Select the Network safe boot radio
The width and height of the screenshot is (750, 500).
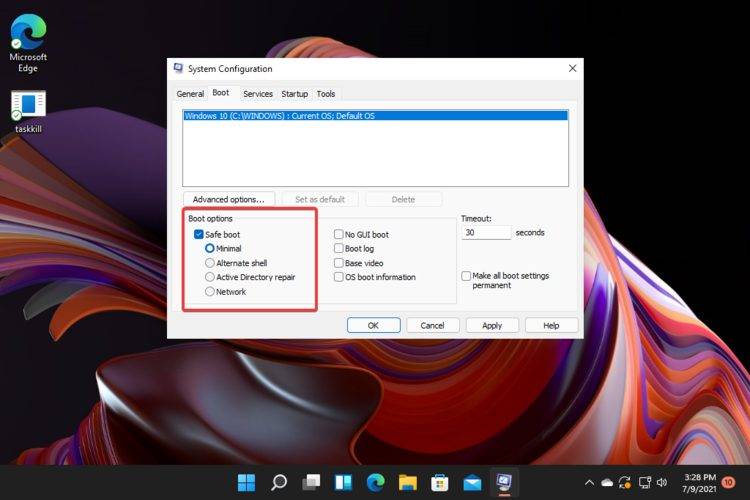(209, 292)
